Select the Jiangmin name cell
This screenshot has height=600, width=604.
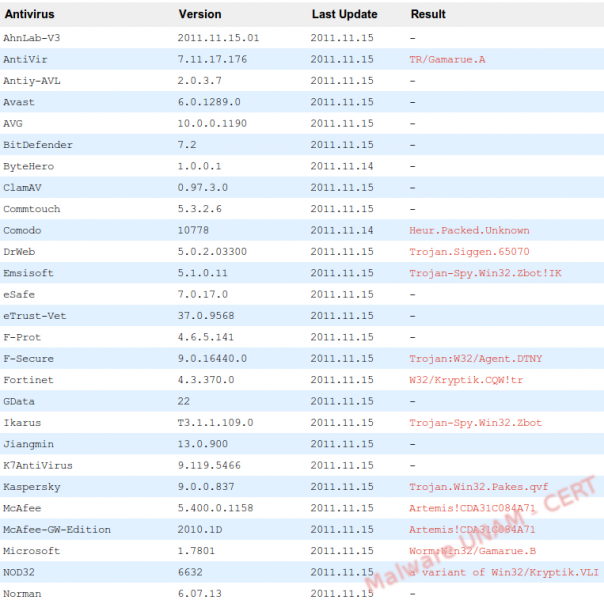[29, 444]
